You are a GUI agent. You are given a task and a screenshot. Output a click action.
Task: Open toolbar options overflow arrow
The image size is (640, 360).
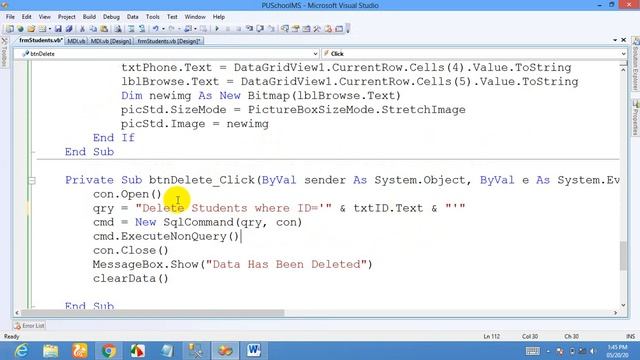coord(348,29)
